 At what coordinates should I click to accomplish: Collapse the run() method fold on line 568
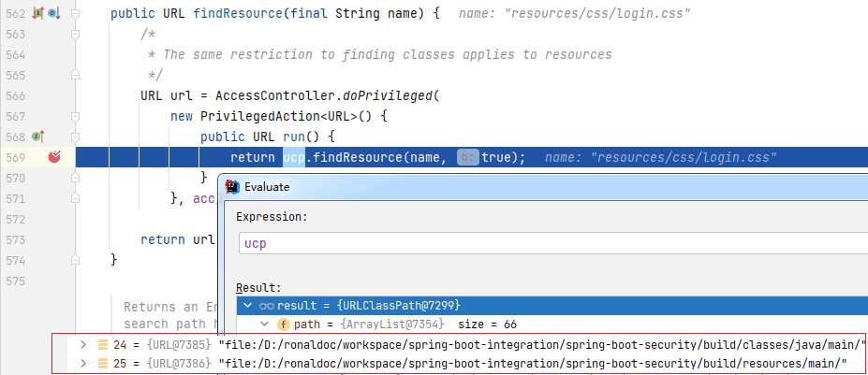click(x=75, y=137)
